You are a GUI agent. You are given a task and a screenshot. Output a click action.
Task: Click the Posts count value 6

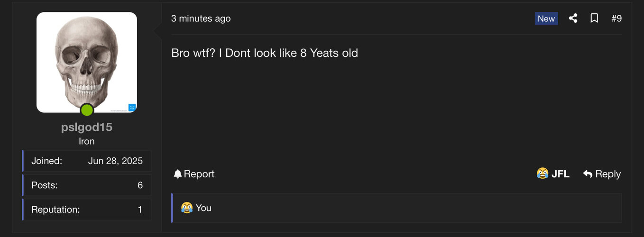(140, 185)
